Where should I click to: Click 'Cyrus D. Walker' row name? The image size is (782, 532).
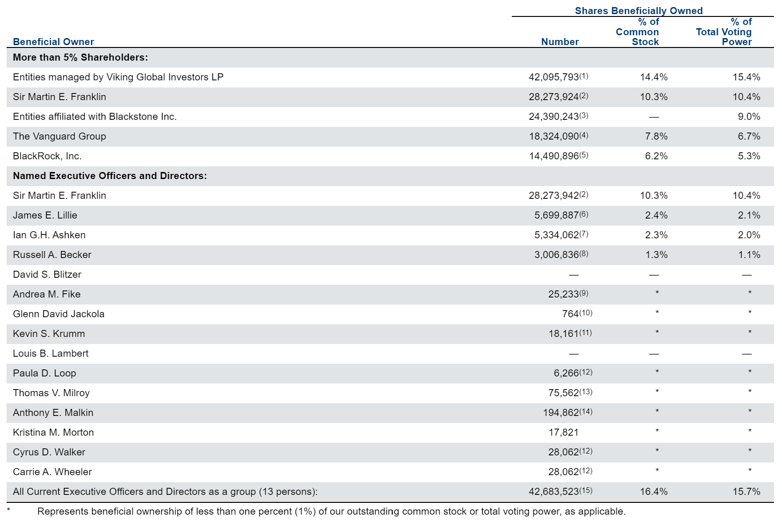click(x=49, y=452)
